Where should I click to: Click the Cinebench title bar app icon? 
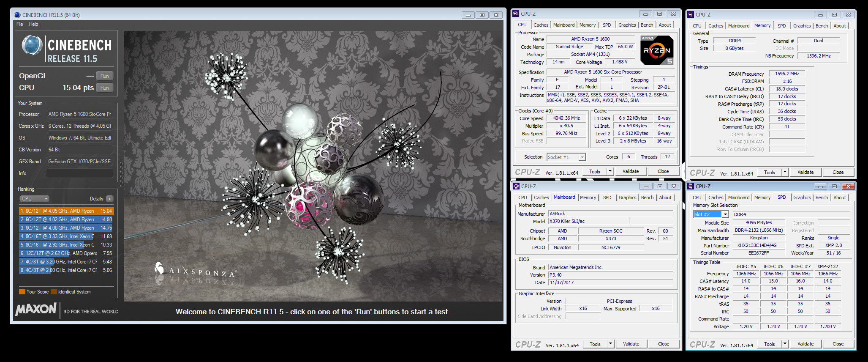coord(17,15)
